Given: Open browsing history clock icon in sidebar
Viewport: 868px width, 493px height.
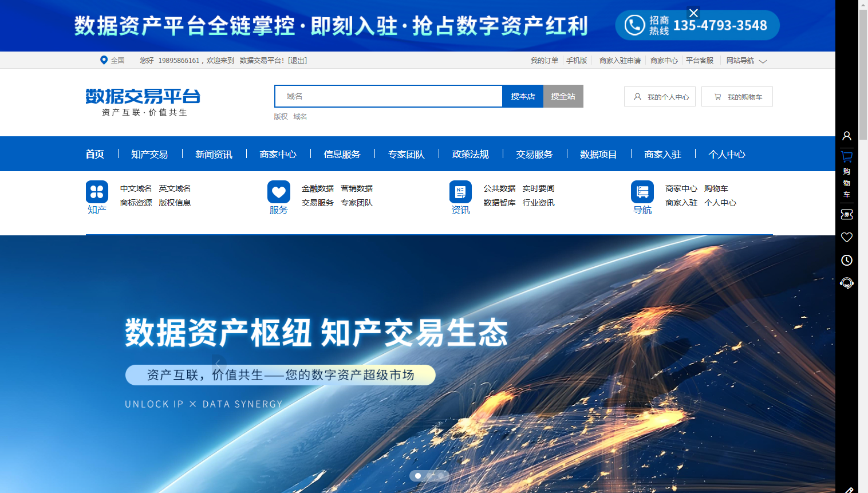Looking at the screenshot, I should click(847, 261).
